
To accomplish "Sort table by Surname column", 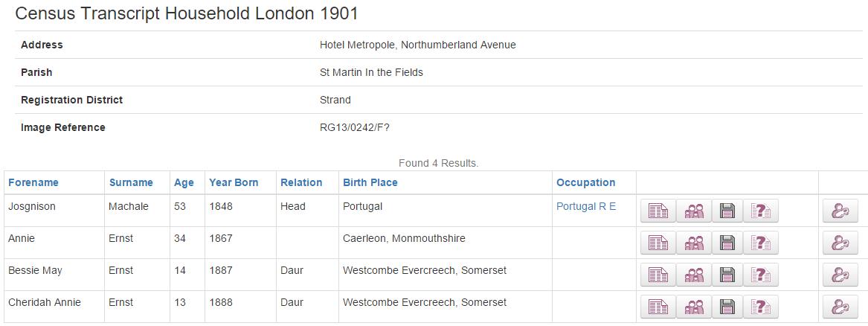I will 131,182.
